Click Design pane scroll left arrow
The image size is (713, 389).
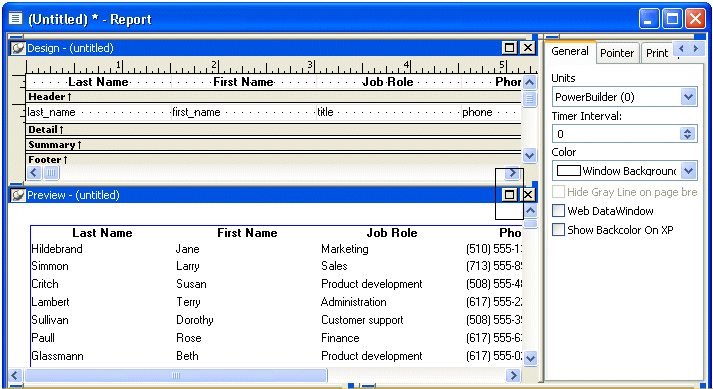coord(34,172)
